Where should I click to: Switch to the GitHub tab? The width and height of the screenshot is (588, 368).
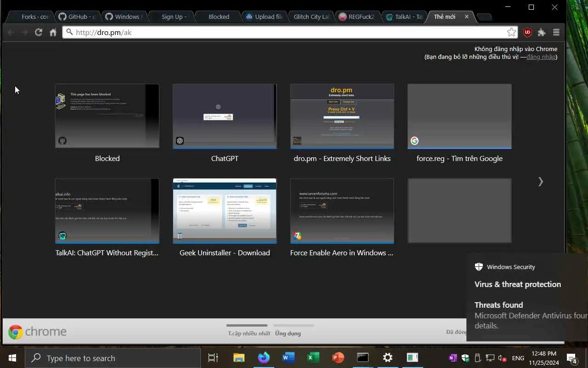coord(77,17)
